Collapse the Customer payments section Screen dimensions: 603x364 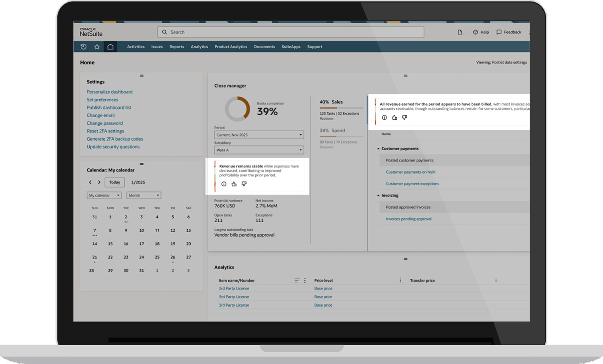coord(378,149)
